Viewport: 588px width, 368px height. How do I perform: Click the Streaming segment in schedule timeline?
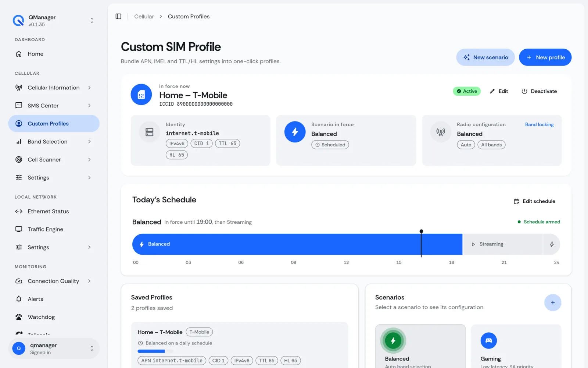(502, 244)
